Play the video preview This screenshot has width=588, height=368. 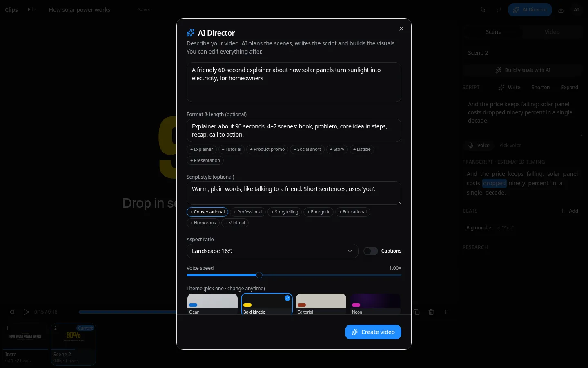(26, 312)
